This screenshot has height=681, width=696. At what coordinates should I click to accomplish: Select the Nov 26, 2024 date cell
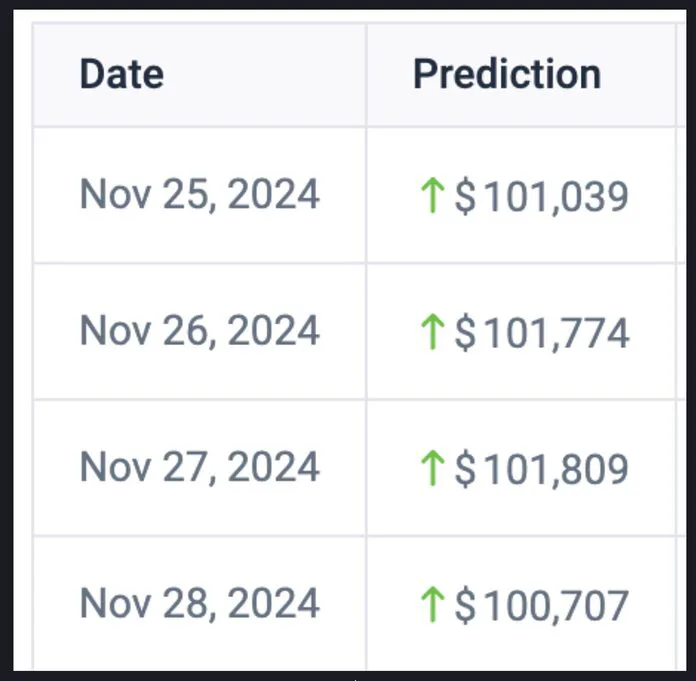199,331
